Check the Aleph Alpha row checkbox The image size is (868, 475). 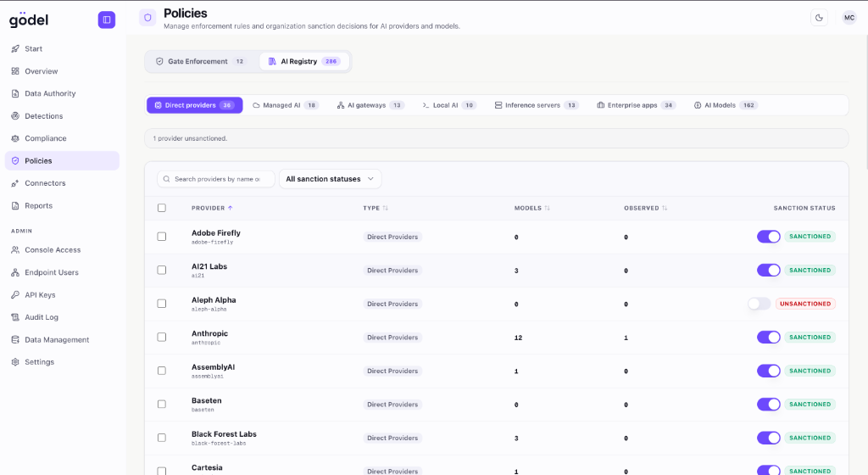coord(162,304)
